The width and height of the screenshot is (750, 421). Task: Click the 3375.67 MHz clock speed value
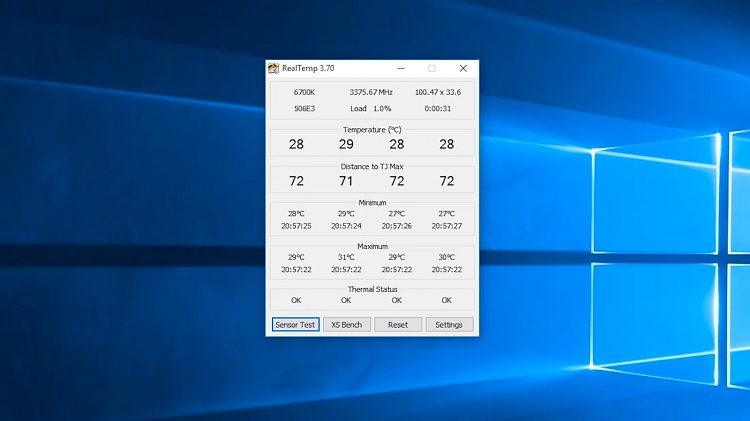371,92
